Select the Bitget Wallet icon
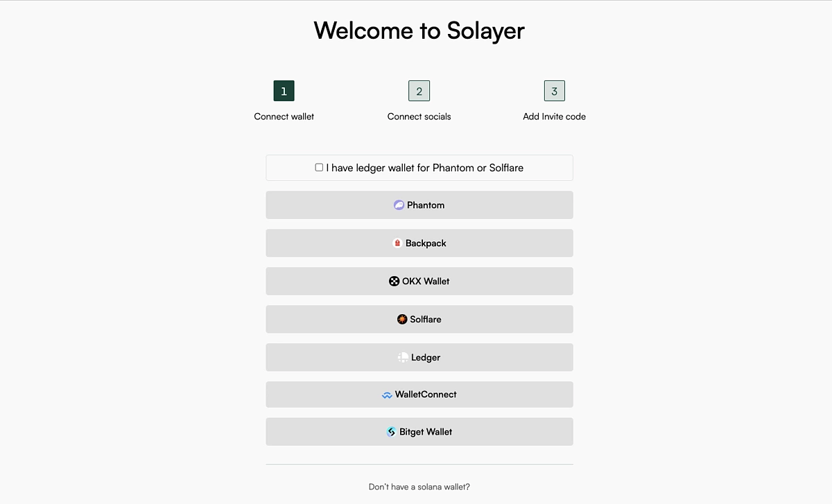 coord(391,431)
